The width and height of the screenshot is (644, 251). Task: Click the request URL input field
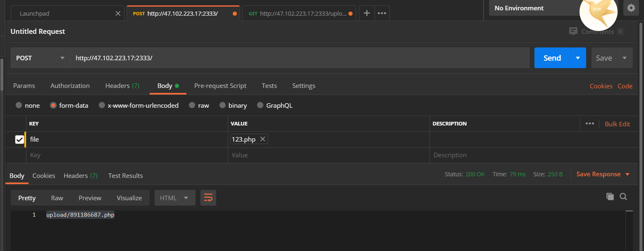click(x=299, y=58)
